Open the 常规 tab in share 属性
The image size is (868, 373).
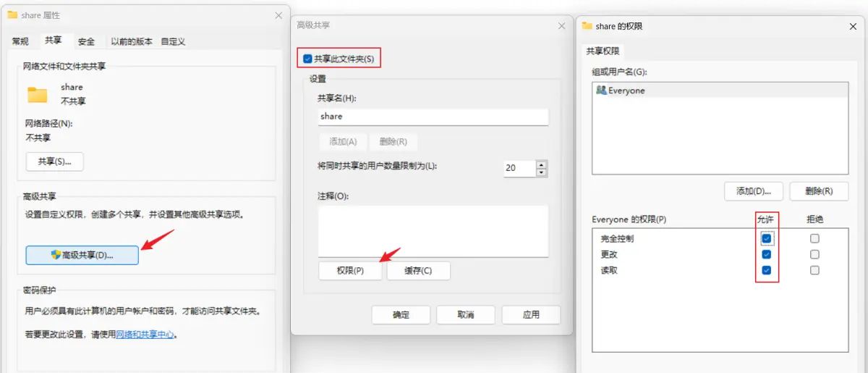pyautogui.click(x=20, y=41)
